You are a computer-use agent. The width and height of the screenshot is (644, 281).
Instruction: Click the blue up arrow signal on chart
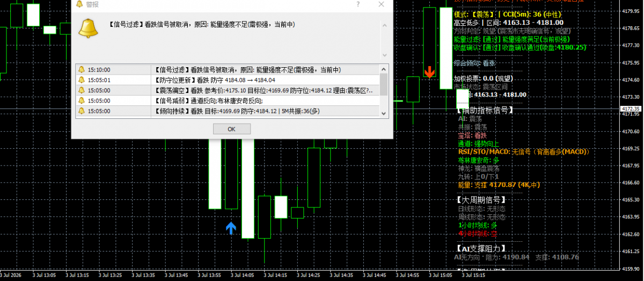coord(231,228)
